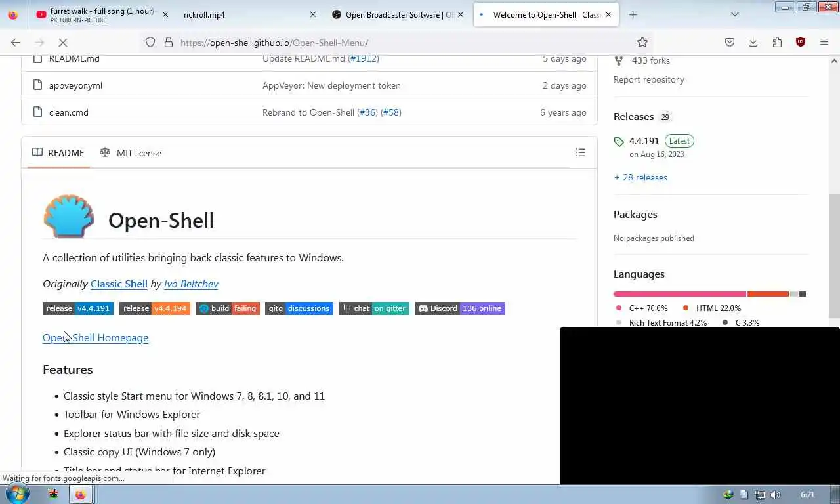Open the README outline list icon
Image resolution: width=840 pixels, height=504 pixels.
pos(581,152)
